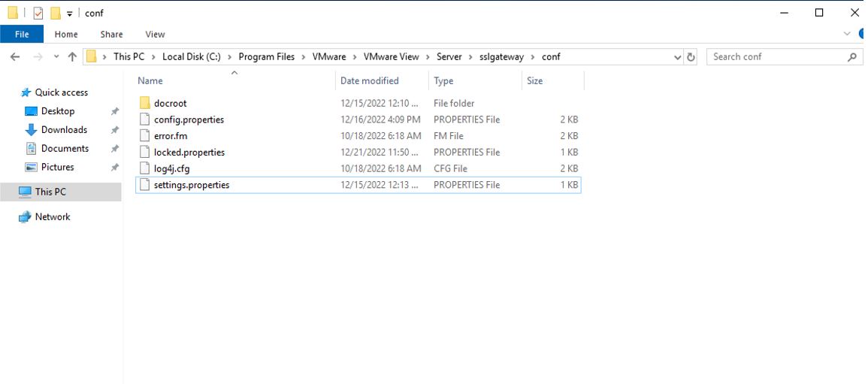Viewport: 868px width, 384px height.
Task: Open Documents in navigation pane
Action: (65, 148)
